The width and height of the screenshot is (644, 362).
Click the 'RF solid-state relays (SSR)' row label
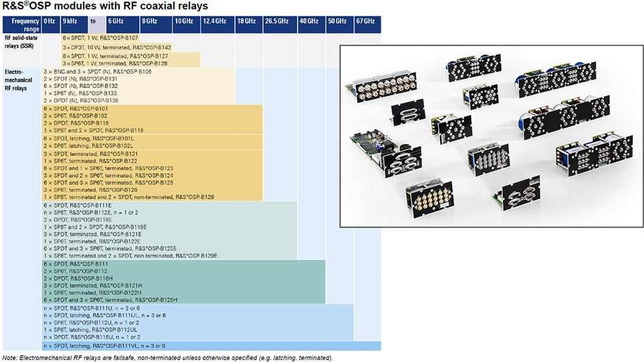(21, 42)
